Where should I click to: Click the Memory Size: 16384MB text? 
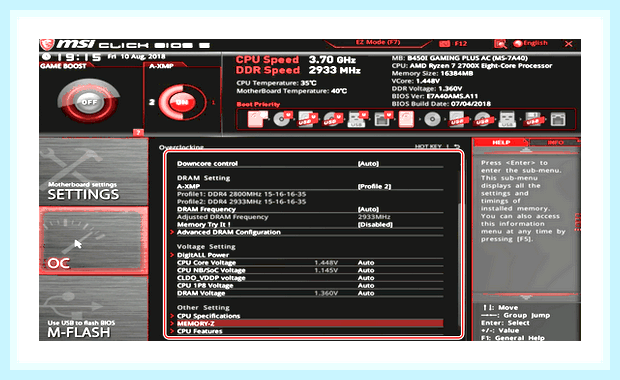click(x=432, y=73)
